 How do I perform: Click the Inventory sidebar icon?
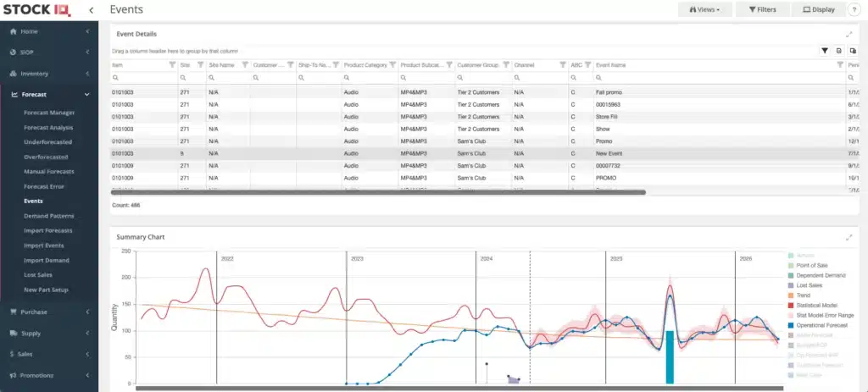(14, 74)
